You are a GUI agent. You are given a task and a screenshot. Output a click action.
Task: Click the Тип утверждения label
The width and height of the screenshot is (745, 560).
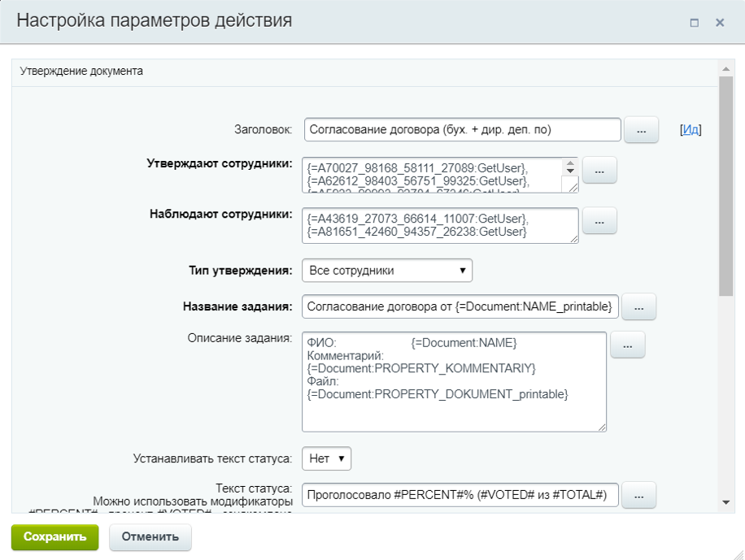point(241,271)
